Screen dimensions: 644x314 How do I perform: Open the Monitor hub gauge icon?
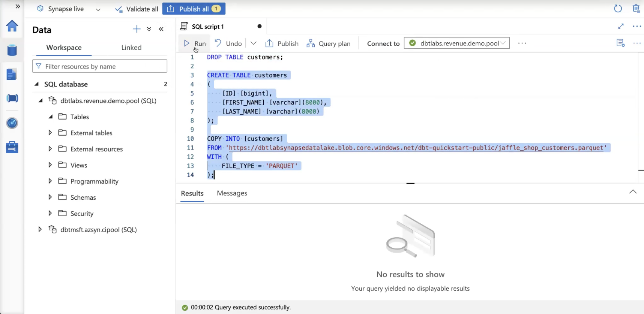point(12,123)
